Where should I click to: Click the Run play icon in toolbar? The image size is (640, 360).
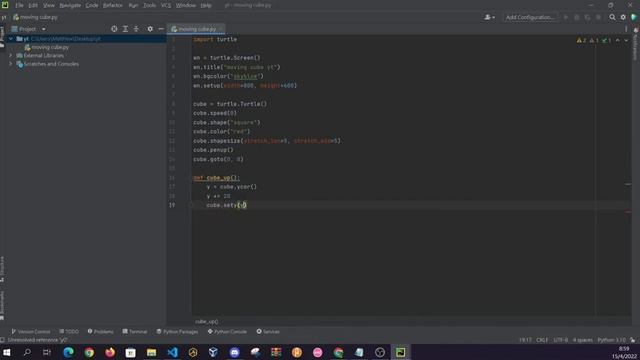pos(566,17)
